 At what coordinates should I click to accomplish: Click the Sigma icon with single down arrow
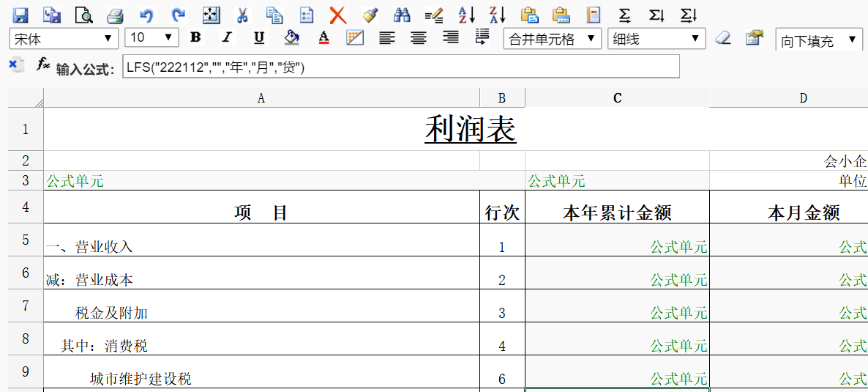pyautogui.click(x=656, y=15)
